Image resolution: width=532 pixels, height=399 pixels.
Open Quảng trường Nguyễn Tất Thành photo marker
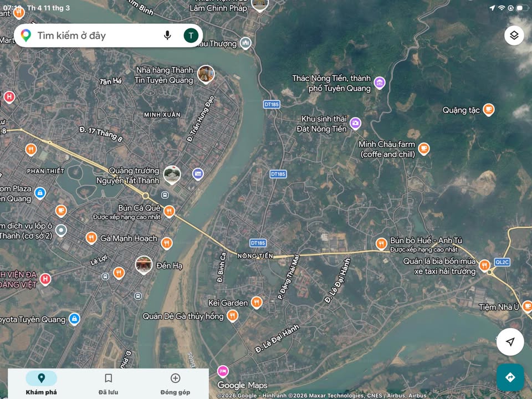(x=172, y=175)
